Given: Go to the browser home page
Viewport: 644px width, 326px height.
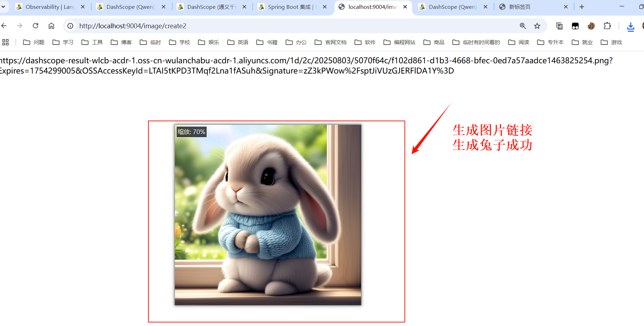Looking at the screenshot, I should point(51,26).
